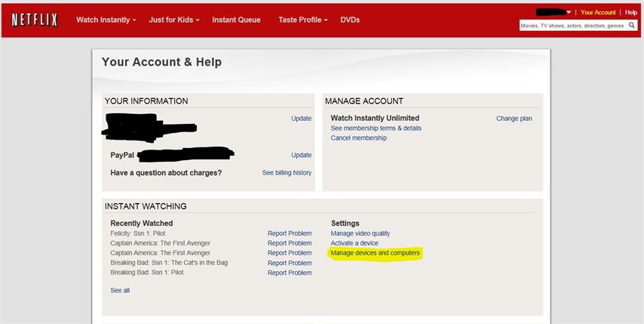Click the Your Account & Help heading
The image size is (644, 324).
[162, 62]
